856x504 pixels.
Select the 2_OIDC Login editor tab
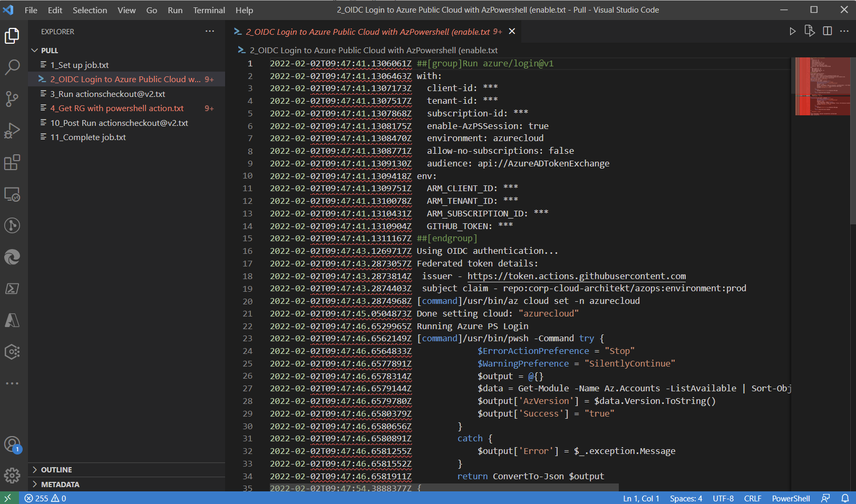pos(373,32)
